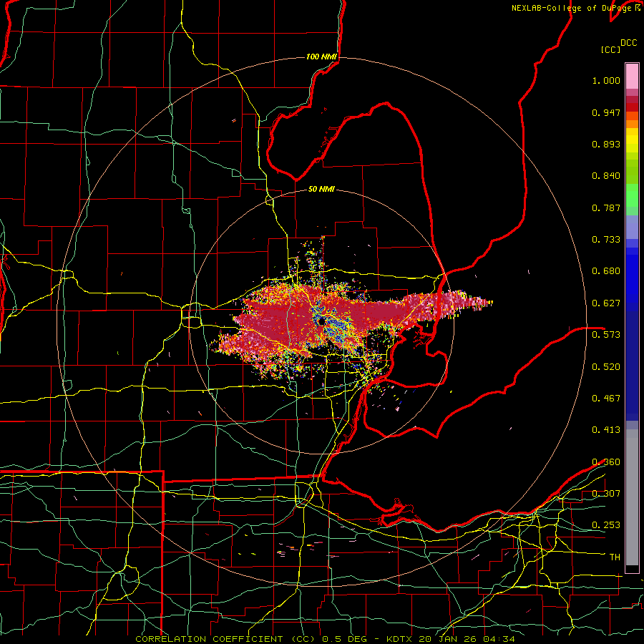The width and height of the screenshot is (644, 644).
Task: Select the 0.840 scale value
Action: pos(606,176)
